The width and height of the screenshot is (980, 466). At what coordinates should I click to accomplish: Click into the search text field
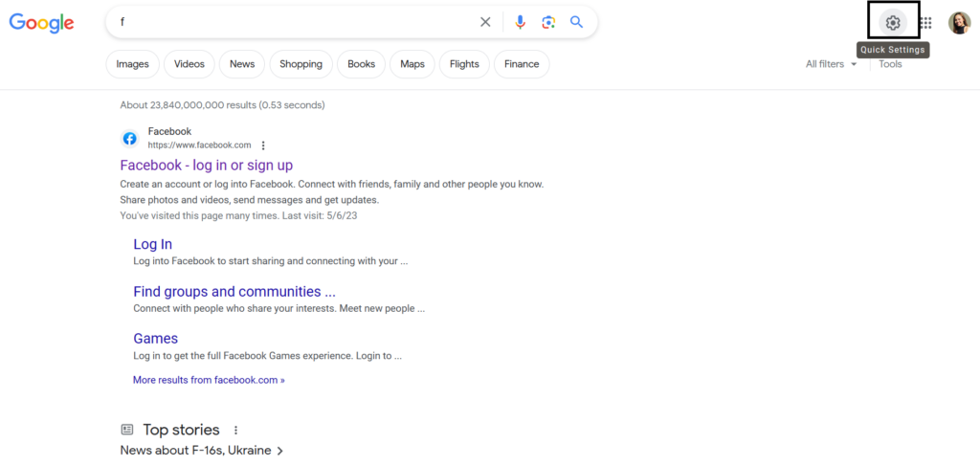294,23
